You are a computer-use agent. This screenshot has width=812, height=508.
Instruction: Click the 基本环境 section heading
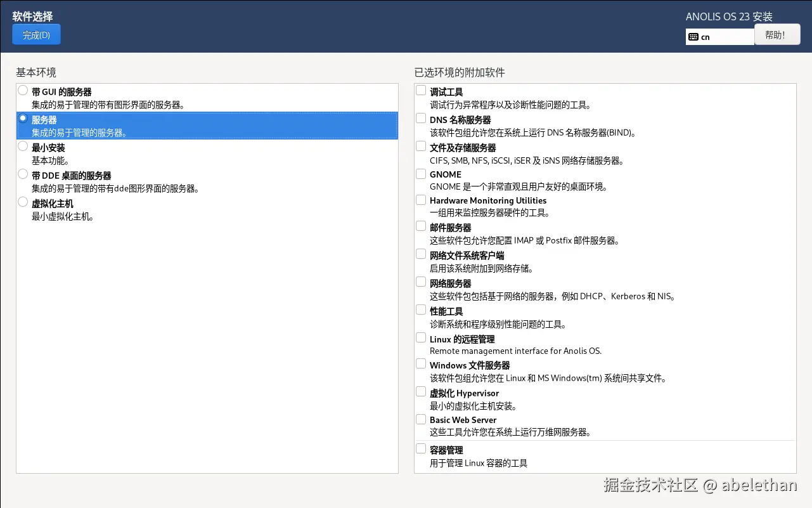coord(36,72)
